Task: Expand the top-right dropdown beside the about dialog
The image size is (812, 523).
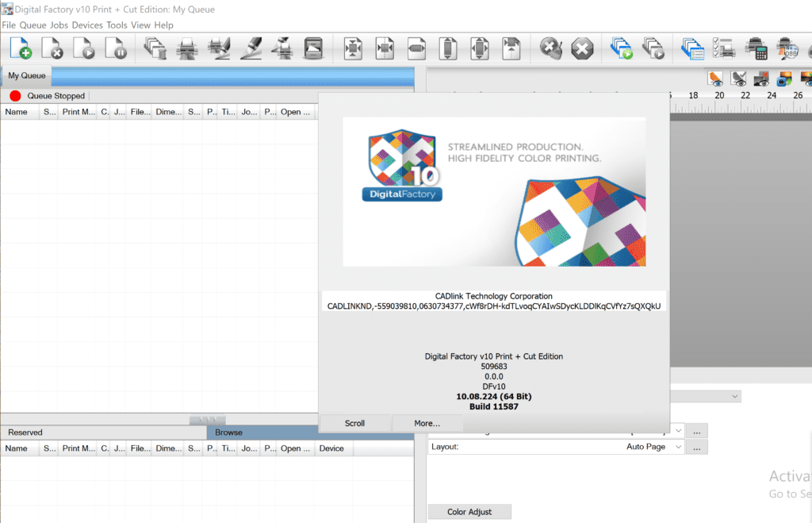Action: tap(735, 396)
